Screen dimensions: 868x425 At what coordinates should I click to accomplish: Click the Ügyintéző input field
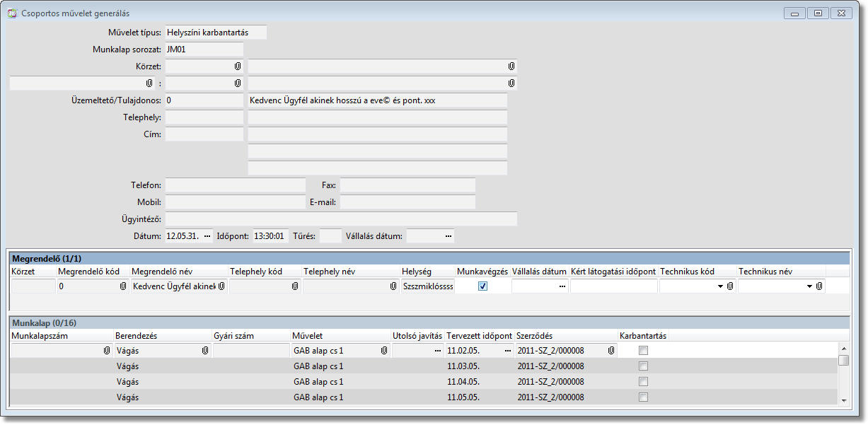coord(341,219)
